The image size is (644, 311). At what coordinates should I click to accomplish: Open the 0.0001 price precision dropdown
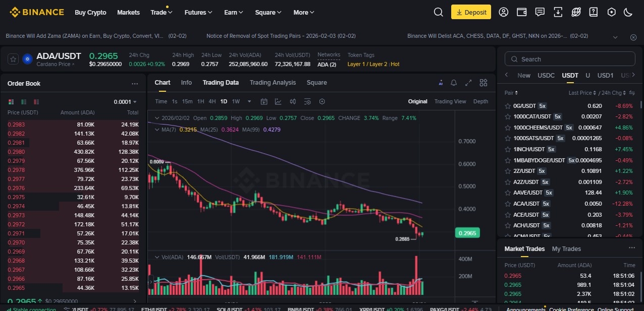pyautogui.click(x=126, y=102)
